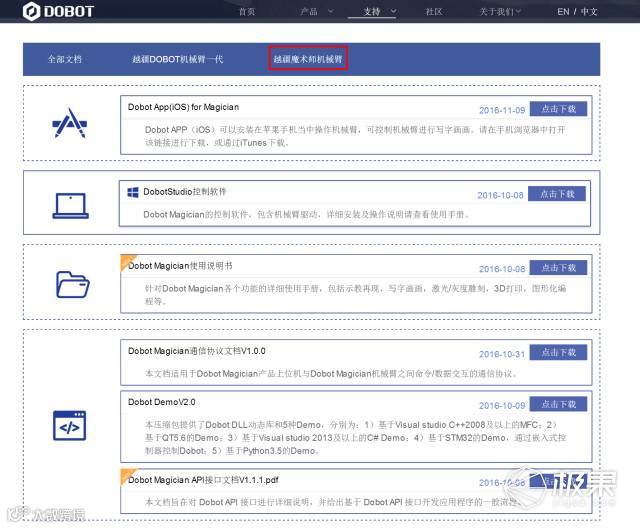Viewport: 640px width, 528px height.
Task: Download Dobot App(iOS) for Magician
Action: click(558, 109)
